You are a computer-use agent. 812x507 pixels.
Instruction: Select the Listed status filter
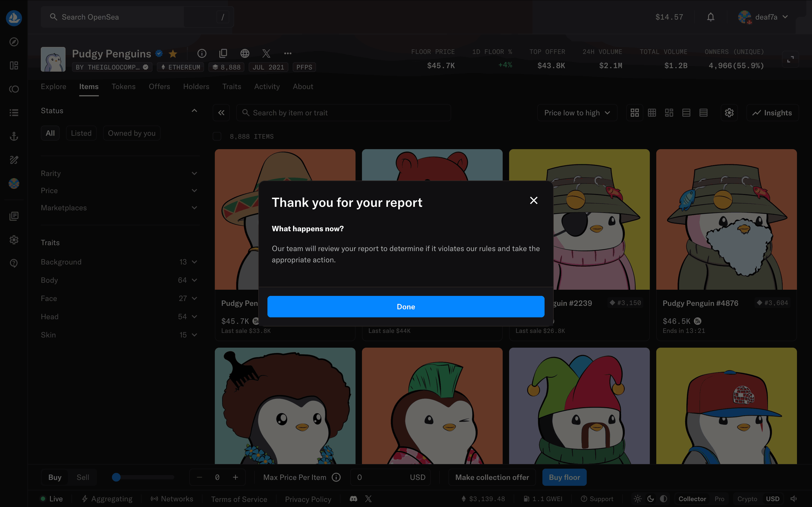coord(81,133)
